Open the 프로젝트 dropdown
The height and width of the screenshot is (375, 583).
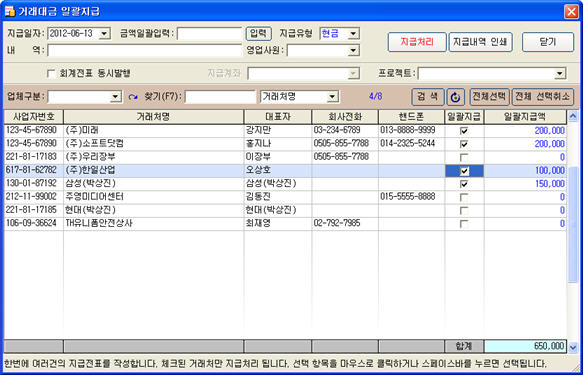tap(560, 74)
